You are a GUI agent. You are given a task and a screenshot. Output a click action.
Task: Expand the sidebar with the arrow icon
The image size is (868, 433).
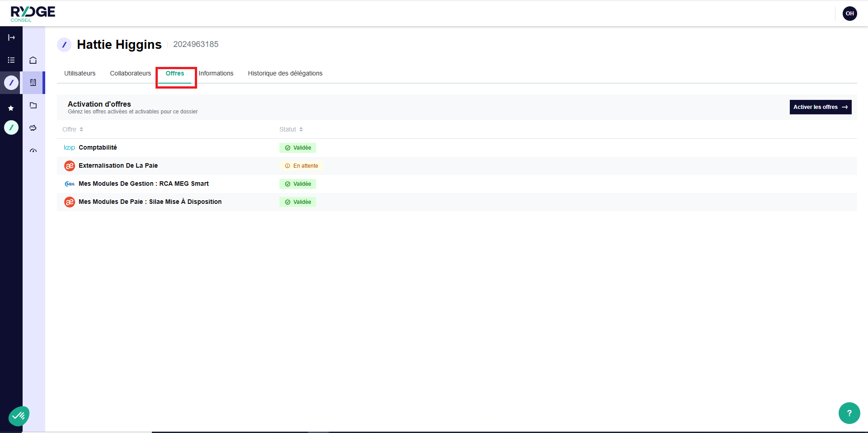[11, 38]
